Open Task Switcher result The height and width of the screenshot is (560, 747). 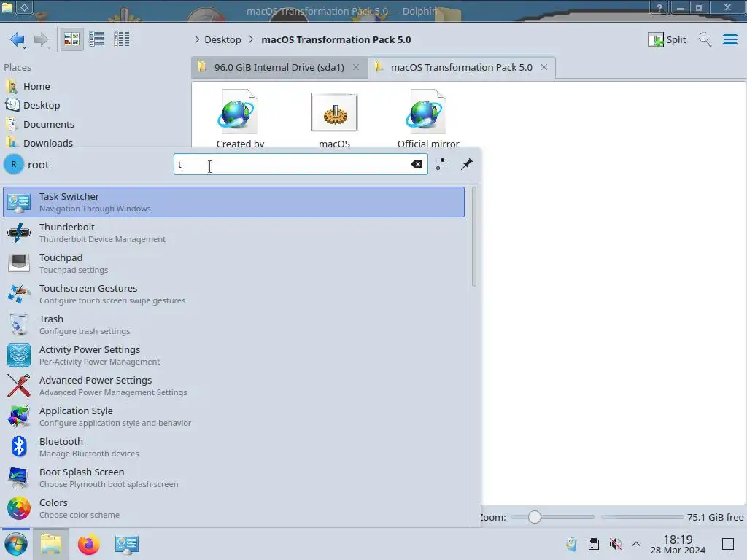(233, 202)
